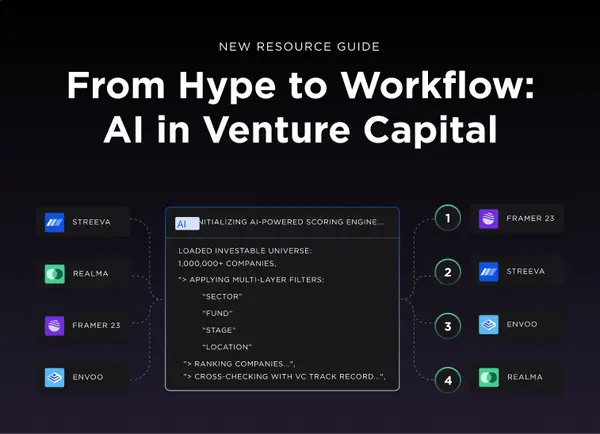Click the "LOADED INVESTABLE UNIVERSE:" line

(245, 251)
